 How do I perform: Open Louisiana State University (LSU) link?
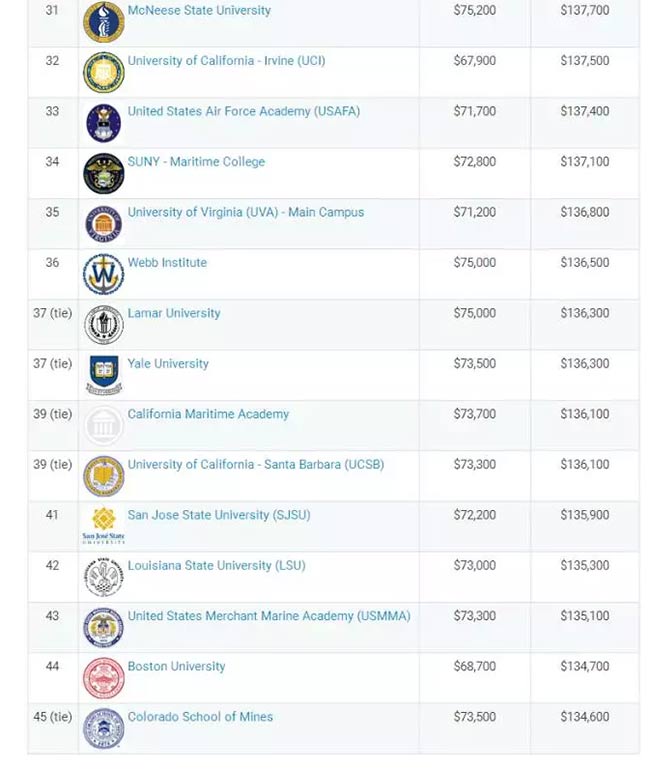tap(217, 565)
